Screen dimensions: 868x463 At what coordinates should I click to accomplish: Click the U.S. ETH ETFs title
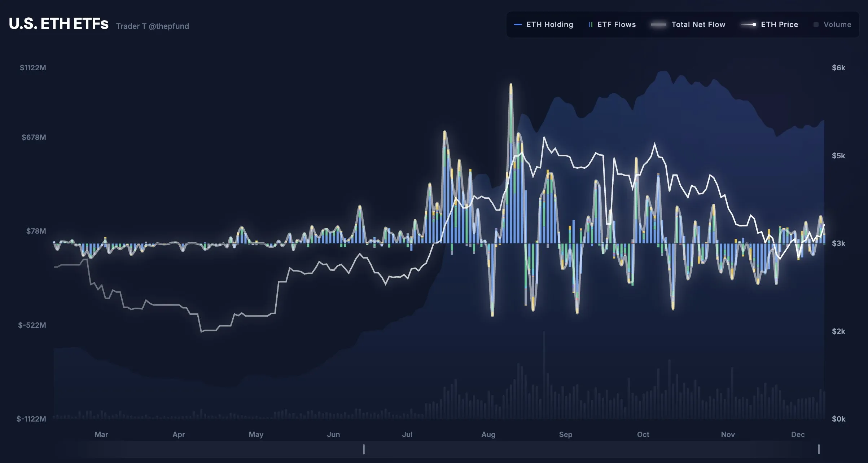58,23
